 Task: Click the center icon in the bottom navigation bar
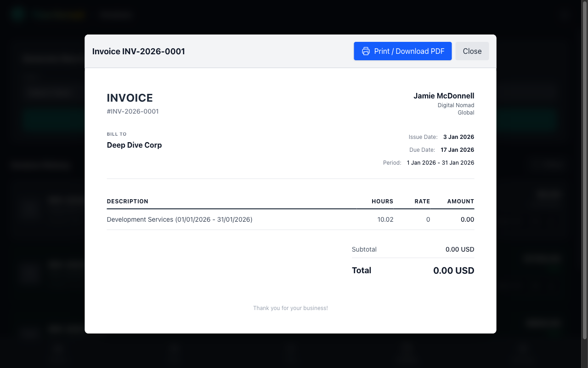291,351
